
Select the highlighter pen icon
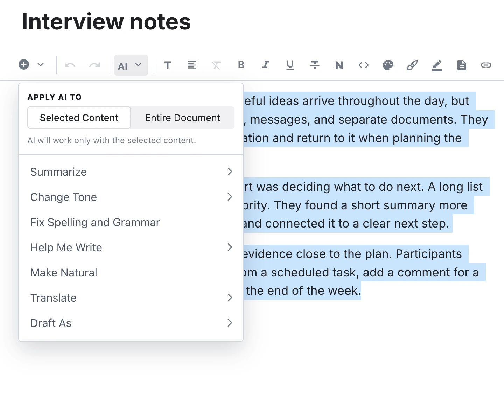(x=437, y=65)
